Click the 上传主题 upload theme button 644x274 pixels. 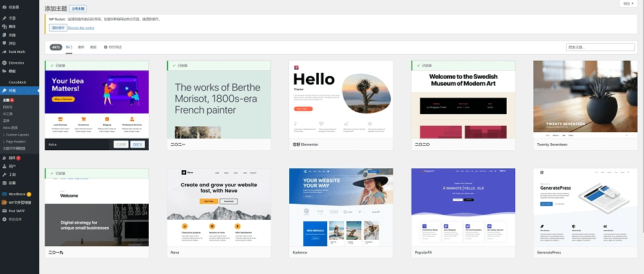(95, 9)
